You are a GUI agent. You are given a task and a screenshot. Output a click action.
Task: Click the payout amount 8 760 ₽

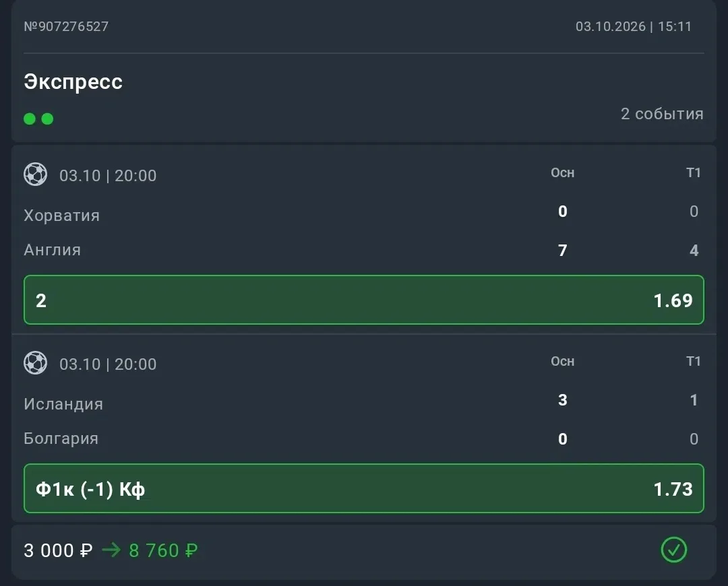[163, 550]
